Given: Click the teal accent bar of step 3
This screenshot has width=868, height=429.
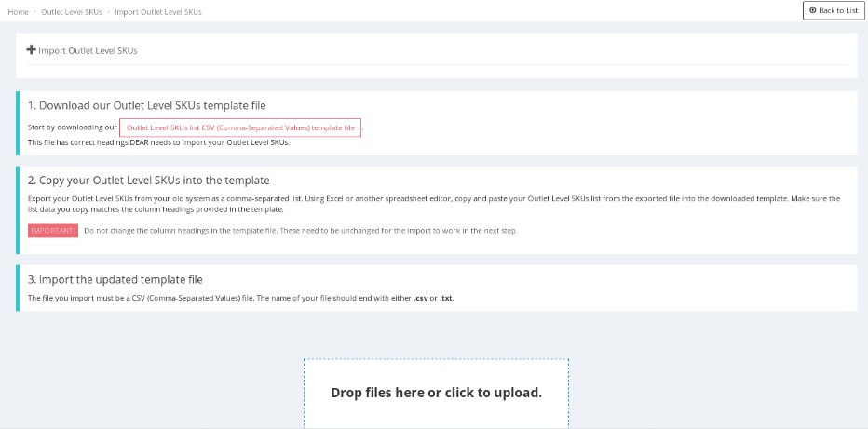Looking at the screenshot, I should 17,288.
